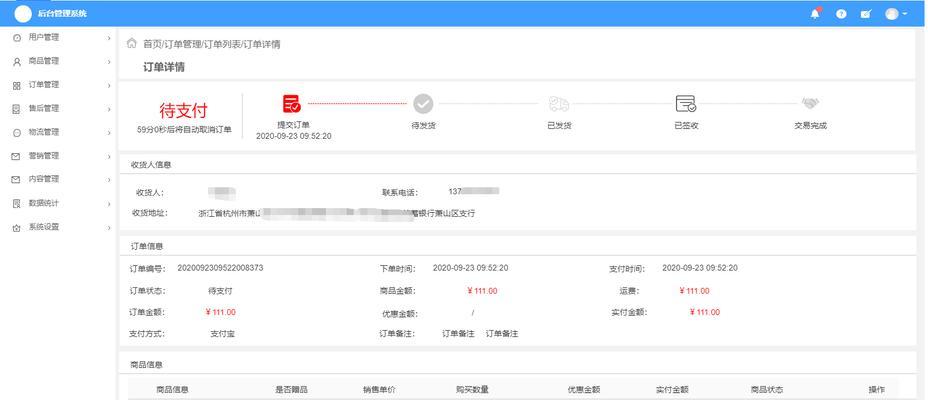Click the 订单信息 section header
The image size is (928, 400).
(x=147, y=246)
